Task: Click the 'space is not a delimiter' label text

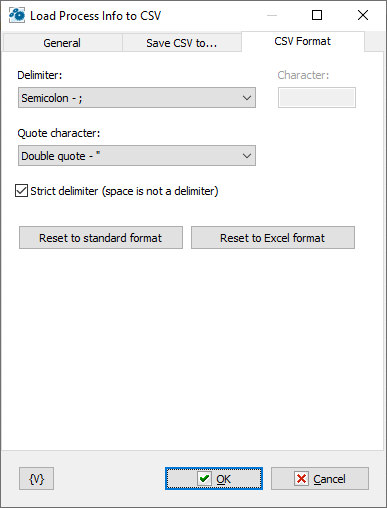Action: [x=160, y=191]
